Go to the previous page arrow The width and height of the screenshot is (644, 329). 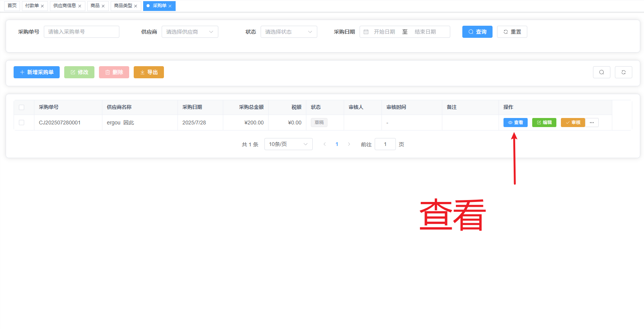pos(325,144)
